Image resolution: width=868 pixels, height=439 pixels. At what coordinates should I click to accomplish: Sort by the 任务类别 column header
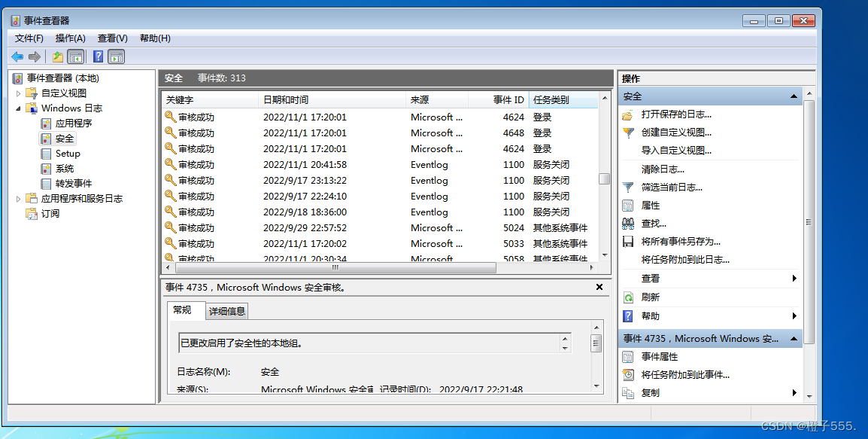point(563,99)
